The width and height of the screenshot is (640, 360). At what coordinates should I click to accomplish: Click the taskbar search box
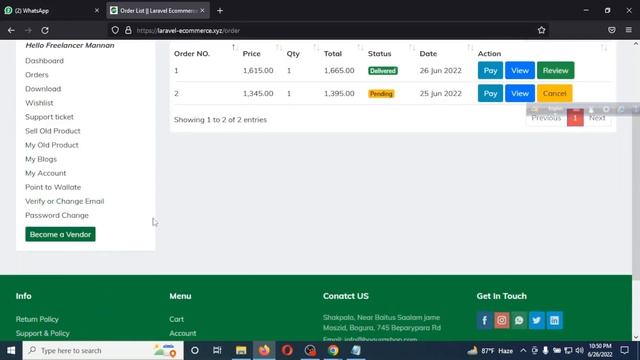pos(103,350)
